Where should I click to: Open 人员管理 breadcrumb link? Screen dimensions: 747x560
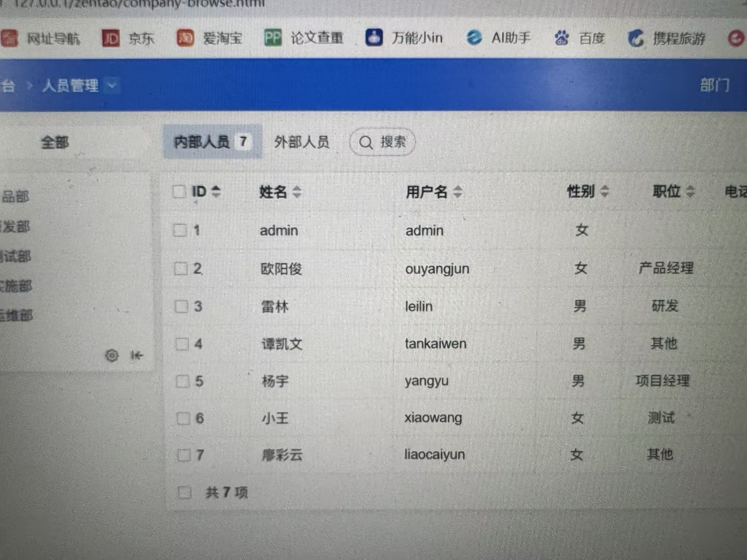click(71, 85)
